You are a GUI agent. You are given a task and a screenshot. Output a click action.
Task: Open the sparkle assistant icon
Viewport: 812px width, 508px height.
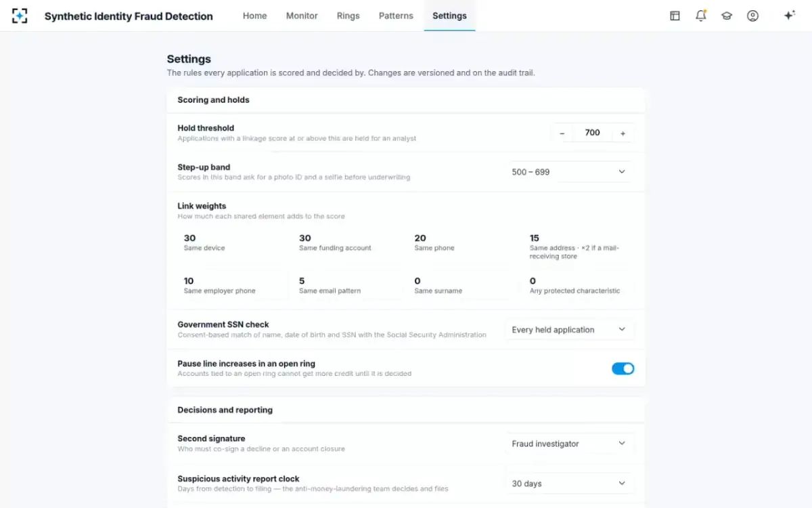click(x=789, y=16)
